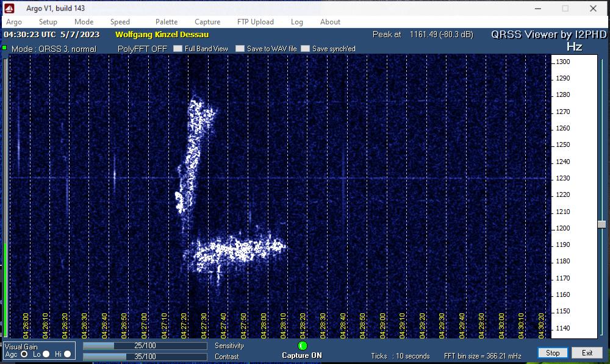This screenshot has width=610, height=364.
Task: Open the Capture menu
Action: pyautogui.click(x=207, y=22)
